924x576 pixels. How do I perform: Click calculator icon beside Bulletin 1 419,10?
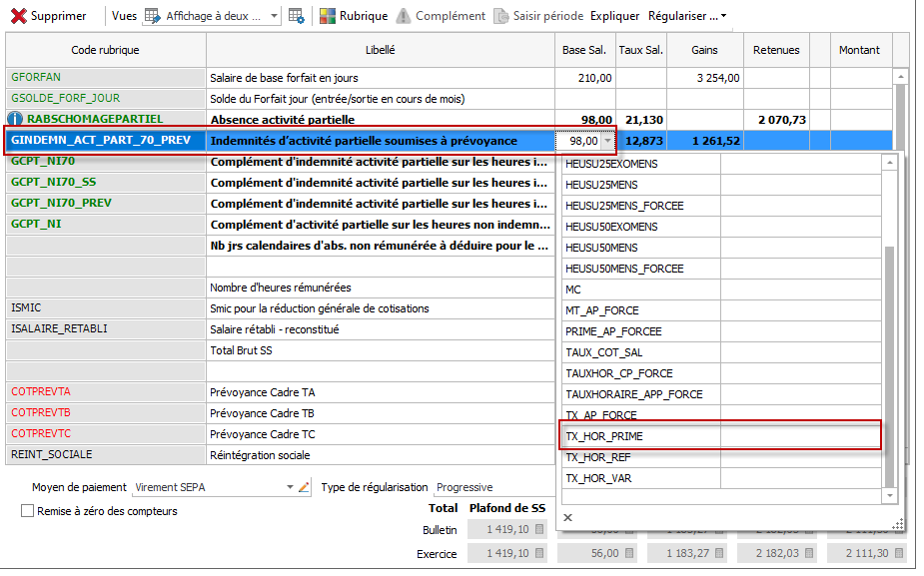point(539,529)
